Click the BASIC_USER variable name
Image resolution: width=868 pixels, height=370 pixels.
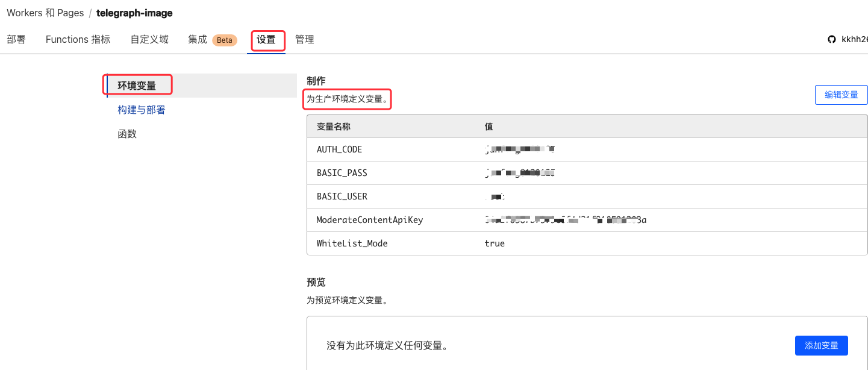tap(342, 196)
